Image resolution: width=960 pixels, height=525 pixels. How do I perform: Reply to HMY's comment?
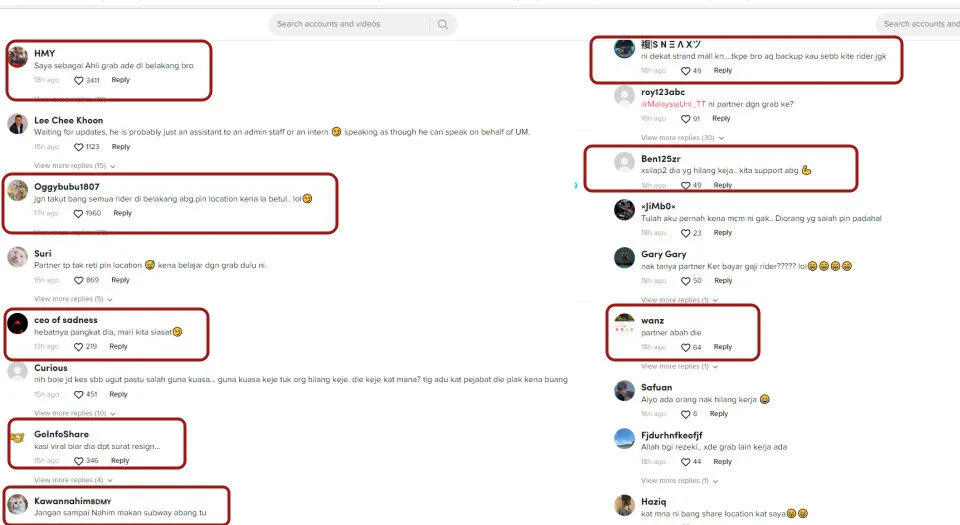point(121,80)
